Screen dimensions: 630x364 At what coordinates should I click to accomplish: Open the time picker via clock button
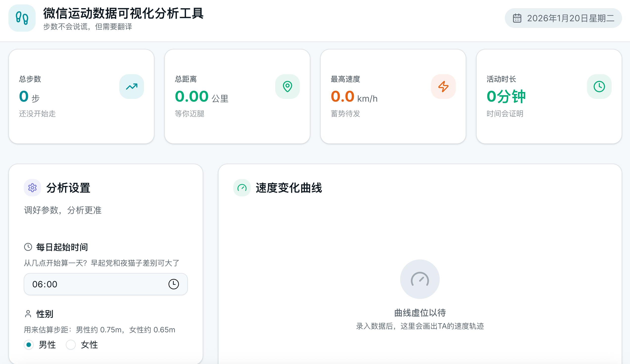tap(173, 284)
